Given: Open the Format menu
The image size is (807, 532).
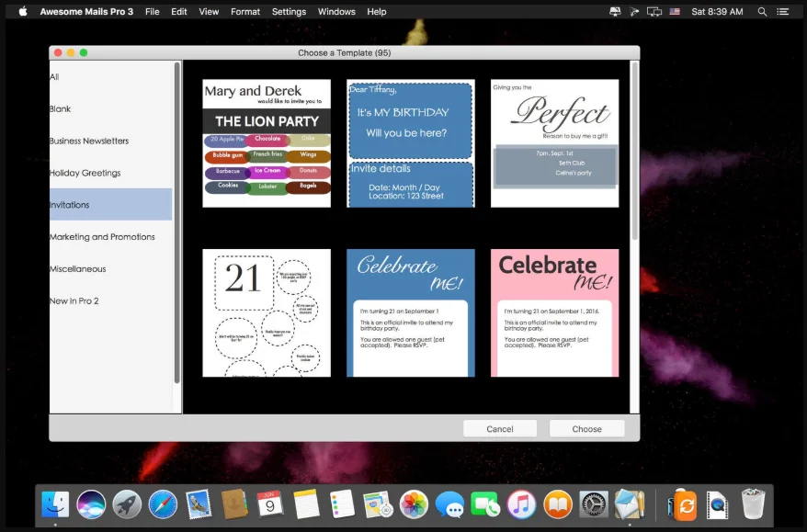Looking at the screenshot, I should pos(245,11).
